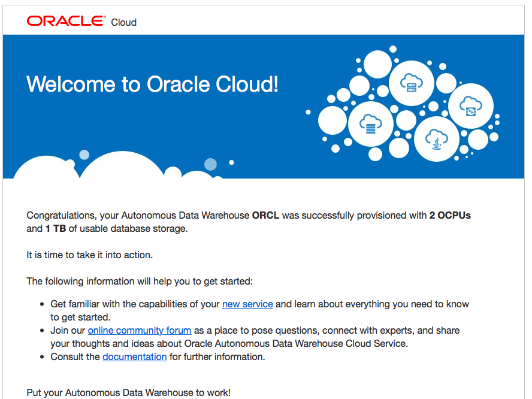Click the Oracle Cloud logo

[x=81, y=22]
